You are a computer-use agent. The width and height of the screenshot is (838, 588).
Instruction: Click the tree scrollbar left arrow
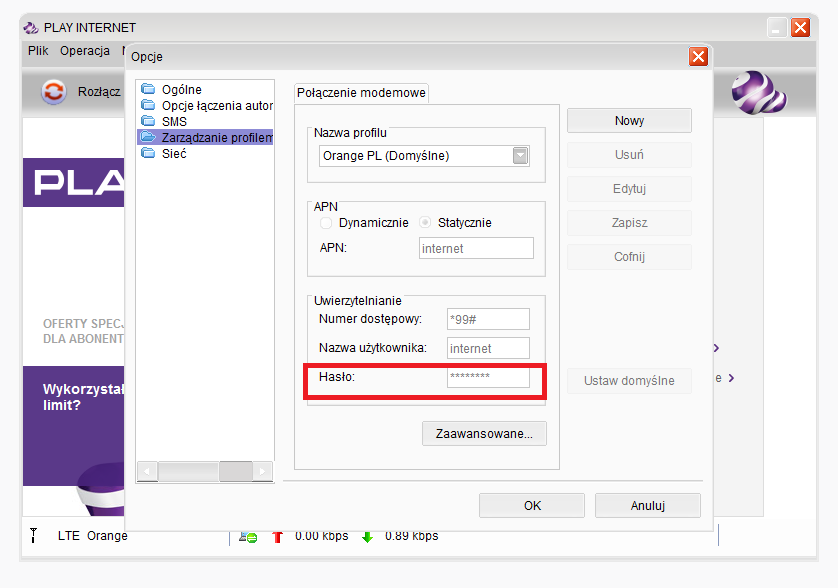[x=147, y=471]
